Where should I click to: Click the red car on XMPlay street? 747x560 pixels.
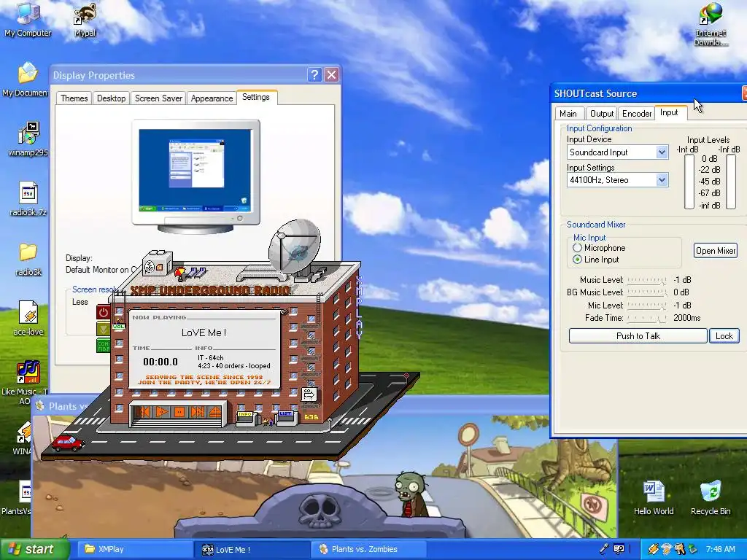coord(68,443)
